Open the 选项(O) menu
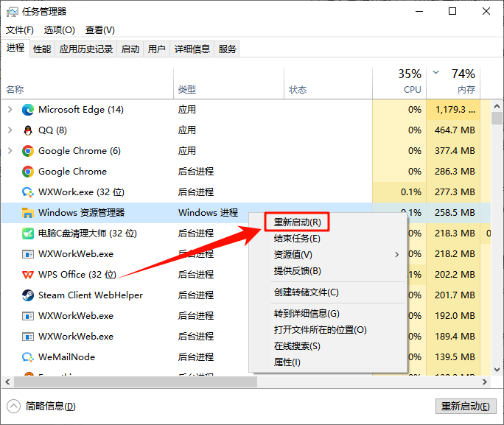The width and height of the screenshot is (504, 425). pos(60,30)
